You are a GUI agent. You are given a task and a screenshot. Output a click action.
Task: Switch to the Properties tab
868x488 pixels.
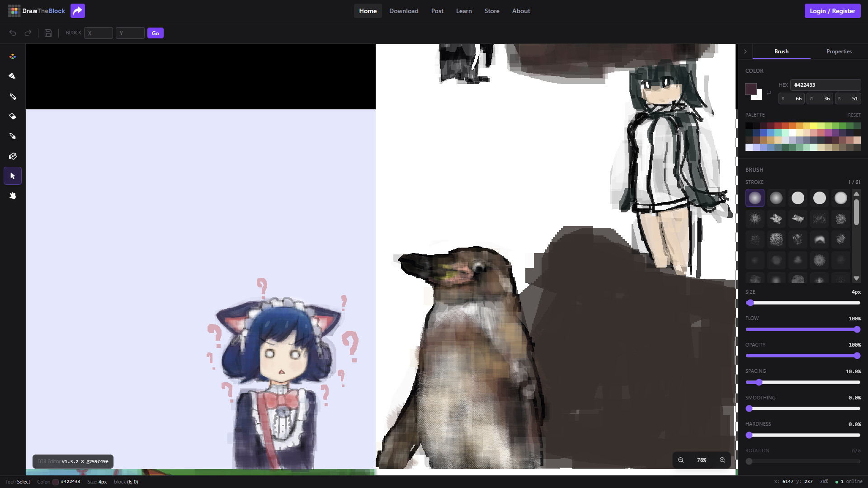pyautogui.click(x=839, y=52)
